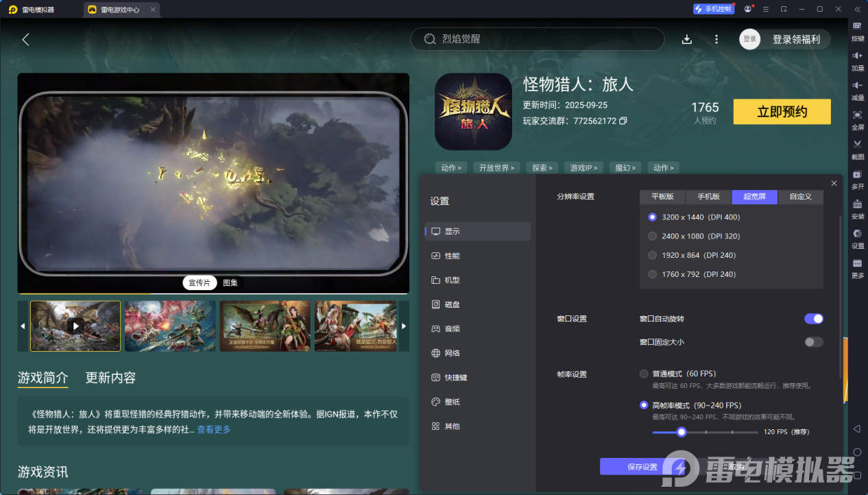
Task: Open the 性能 performance settings section
Action: pyautogui.click(x=452, y=256)
